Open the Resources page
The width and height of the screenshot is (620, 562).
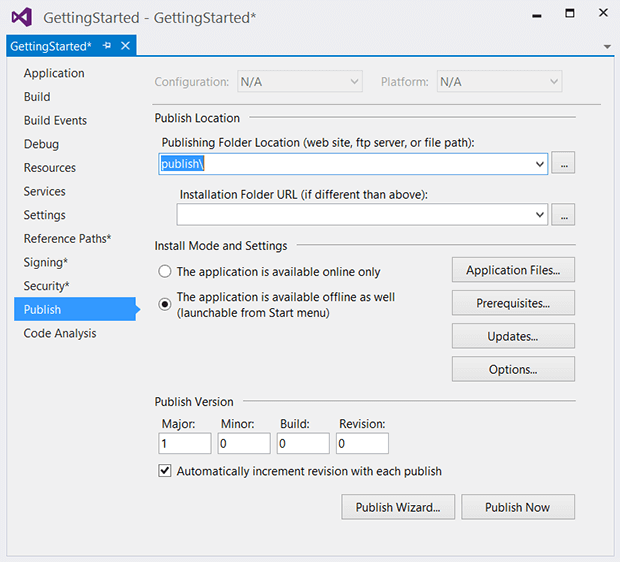coord(50,168)
